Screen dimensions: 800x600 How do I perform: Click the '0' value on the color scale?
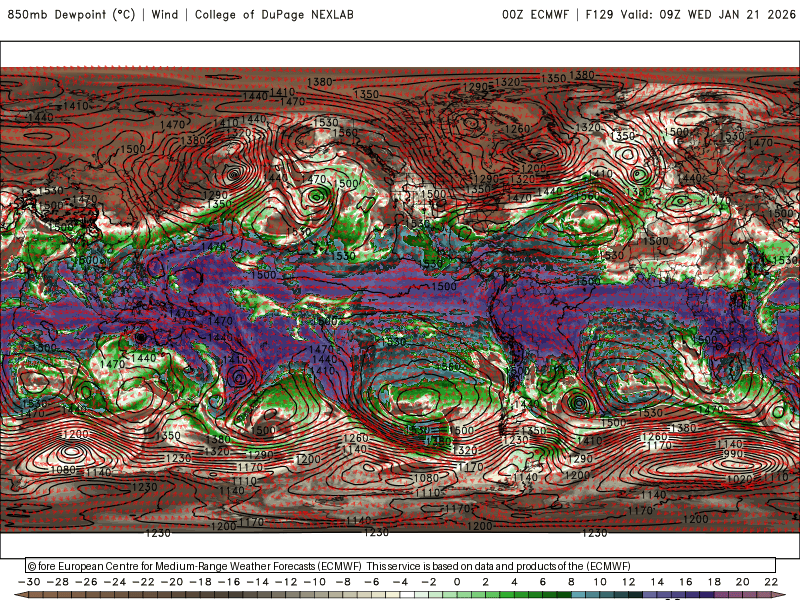click(x=457, y=582)
